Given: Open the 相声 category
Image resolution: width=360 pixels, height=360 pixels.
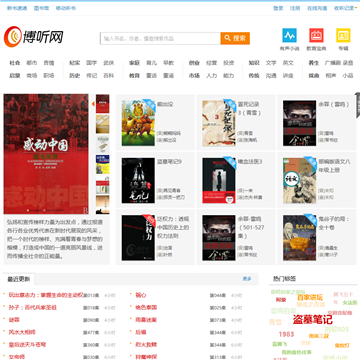Looking at the screenshot, I should pyautogui.click(x=331, y=76).
